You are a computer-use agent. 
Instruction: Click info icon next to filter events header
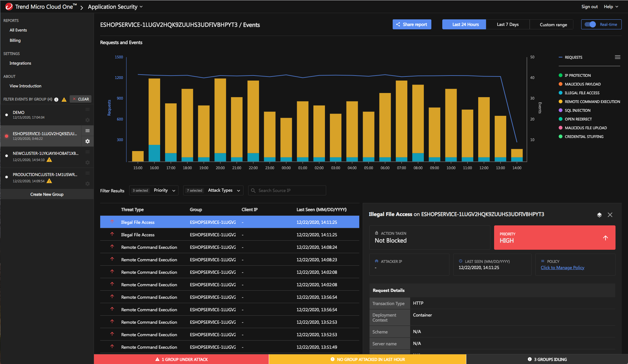(x=56, y=100)
